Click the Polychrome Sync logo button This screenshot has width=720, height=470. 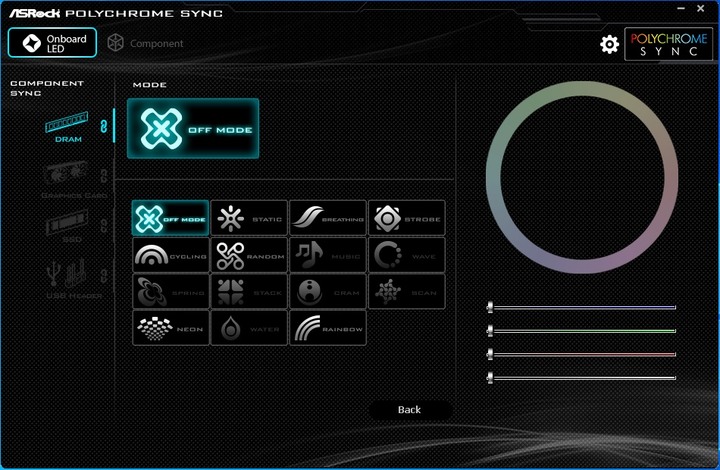click(x=669, y=44)
